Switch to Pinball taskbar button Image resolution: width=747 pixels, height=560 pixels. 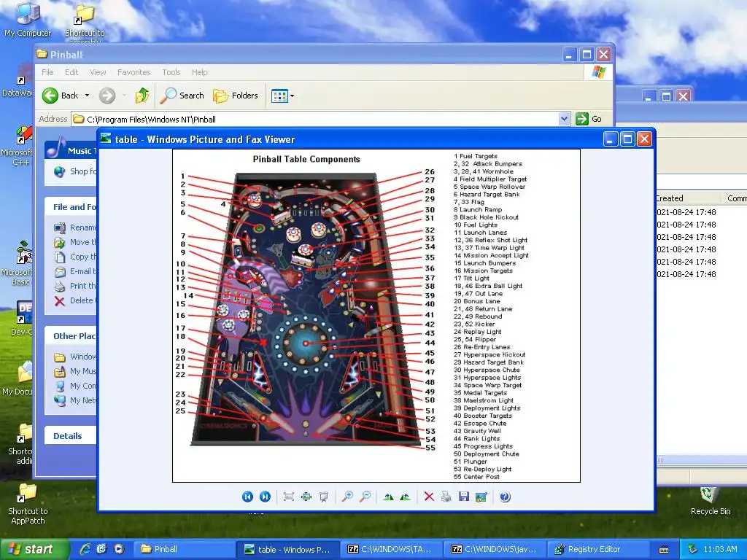(184, 549)
